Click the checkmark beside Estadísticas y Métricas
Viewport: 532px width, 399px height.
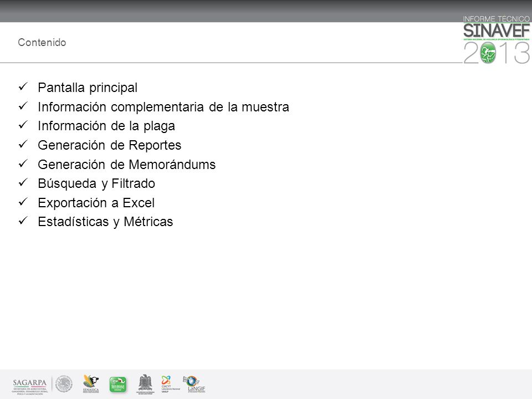23,221
